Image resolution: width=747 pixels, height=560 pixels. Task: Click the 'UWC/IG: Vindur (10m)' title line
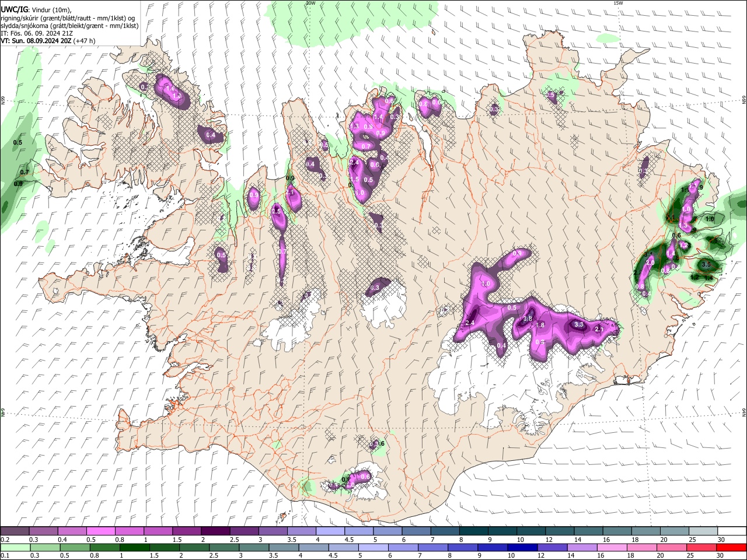tap(36, 9)
